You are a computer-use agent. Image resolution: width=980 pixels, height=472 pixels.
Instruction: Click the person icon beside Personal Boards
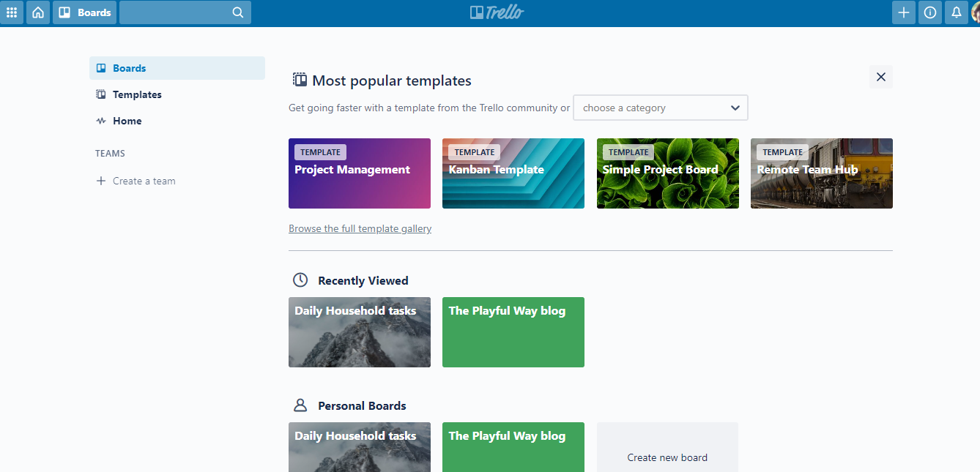300,405
